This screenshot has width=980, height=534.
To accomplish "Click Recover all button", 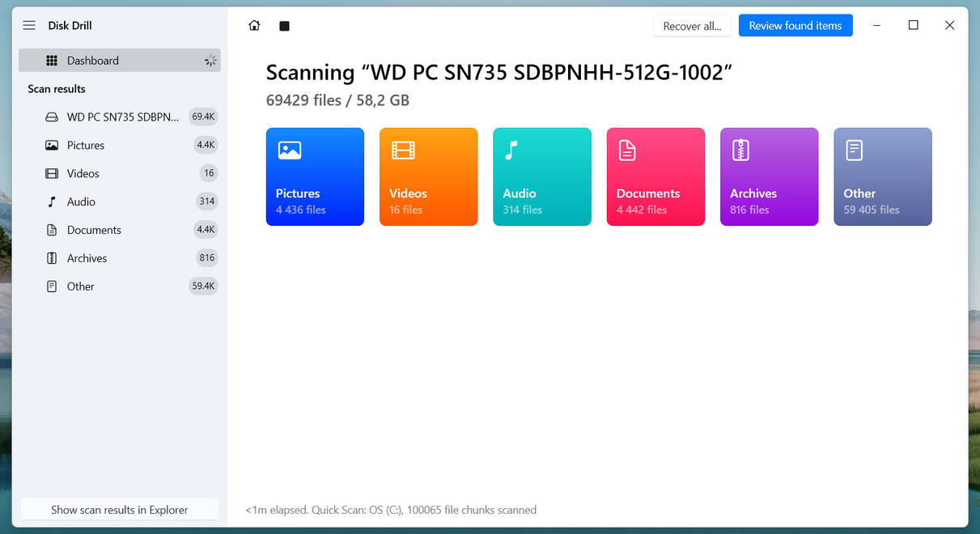I will 692,26.
